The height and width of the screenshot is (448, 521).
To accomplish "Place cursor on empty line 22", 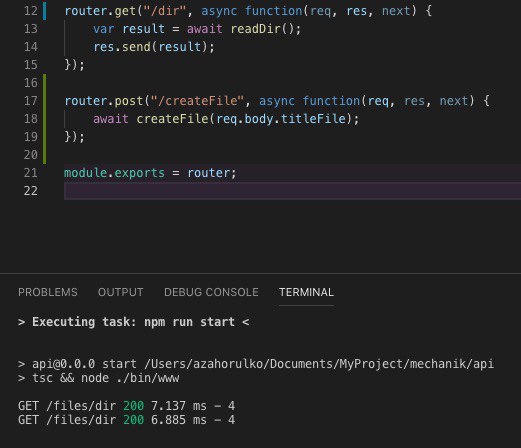I will coord(292,191).
